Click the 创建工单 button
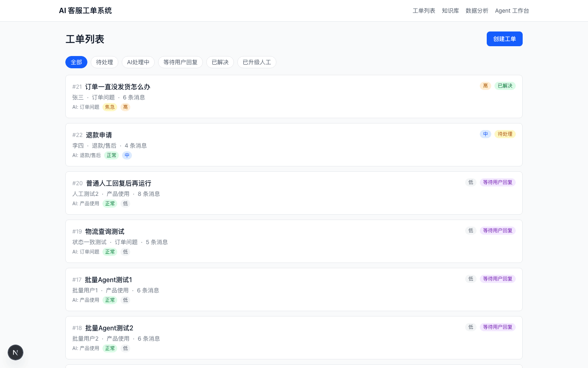 (x=505, y=39)
